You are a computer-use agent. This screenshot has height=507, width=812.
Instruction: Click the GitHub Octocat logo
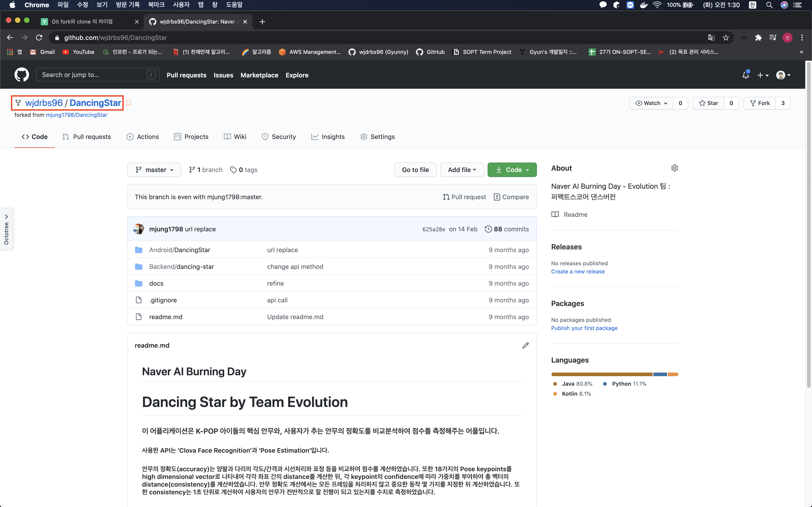click(22, 75)
